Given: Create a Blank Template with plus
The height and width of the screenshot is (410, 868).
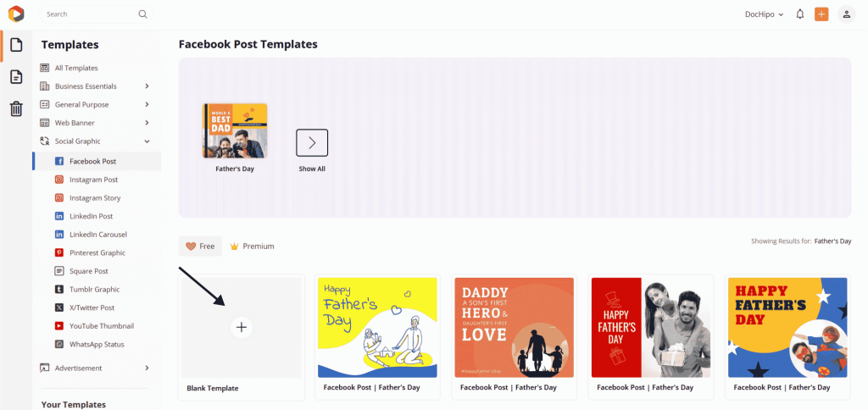Looking at the screenshot, I should coord(242,328).
